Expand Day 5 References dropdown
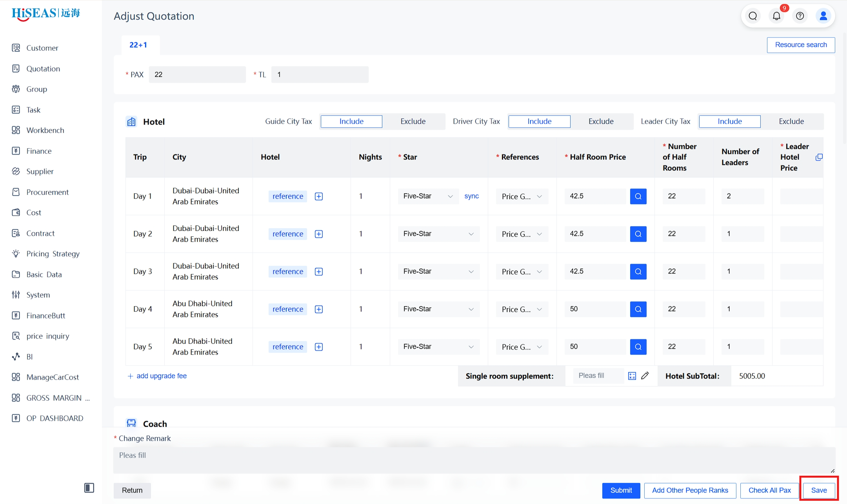The width and height of the screenshot is (847, 504). click(522, 347)
